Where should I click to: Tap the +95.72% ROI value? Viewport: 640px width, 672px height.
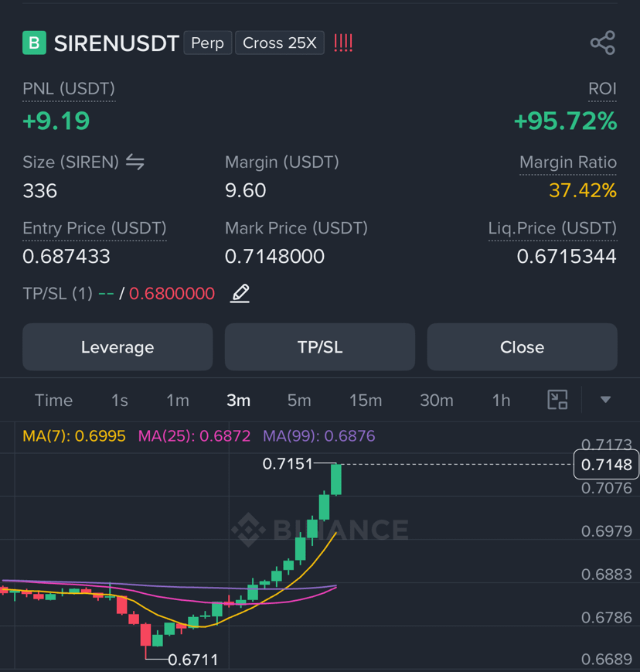coord(566,121)
